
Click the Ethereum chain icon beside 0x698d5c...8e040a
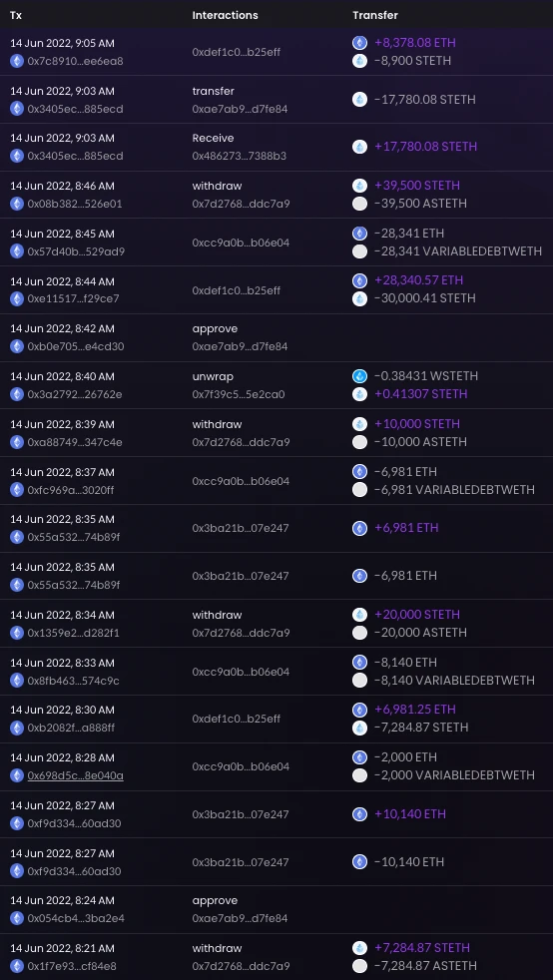point(17,775)
